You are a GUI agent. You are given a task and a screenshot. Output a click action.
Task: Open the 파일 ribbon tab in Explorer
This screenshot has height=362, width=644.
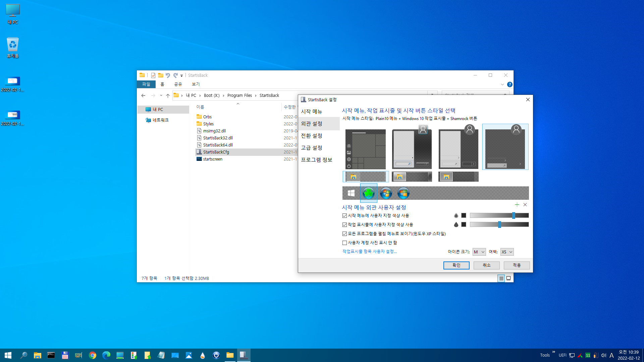point(146,84)
